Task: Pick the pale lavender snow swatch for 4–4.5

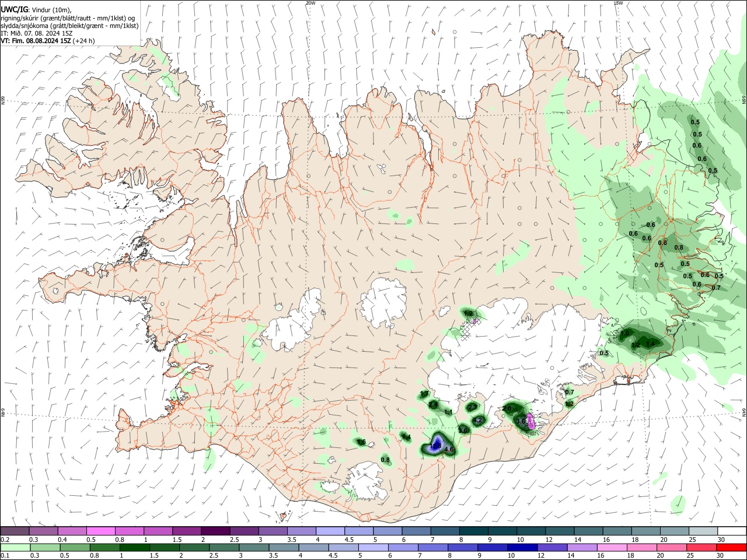Action: tap(330, 531)
